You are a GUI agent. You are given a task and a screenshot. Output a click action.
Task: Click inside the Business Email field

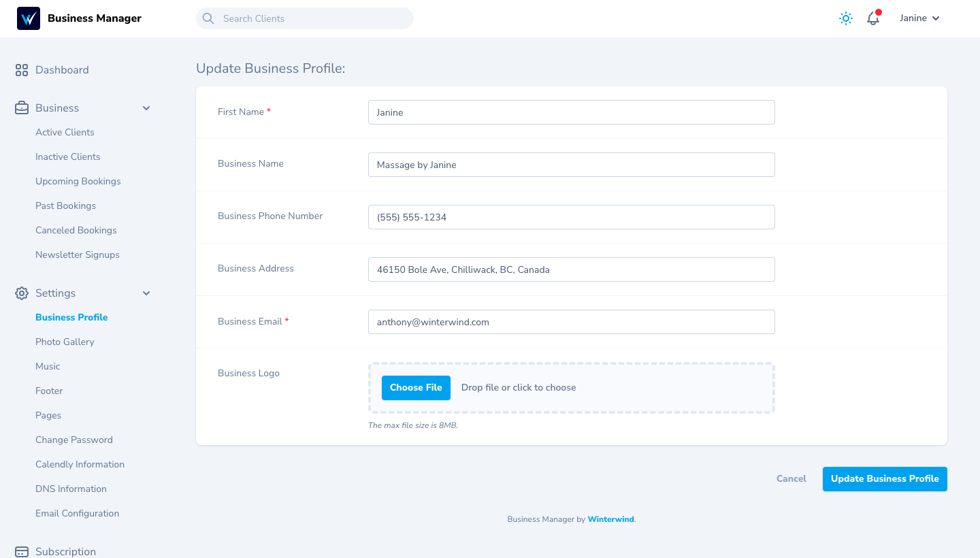click(571, 322)
